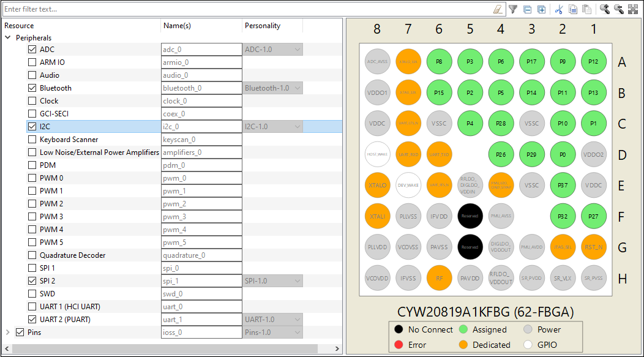
Task: Expand all tree items with plus icon
Action: pos(542,9)
